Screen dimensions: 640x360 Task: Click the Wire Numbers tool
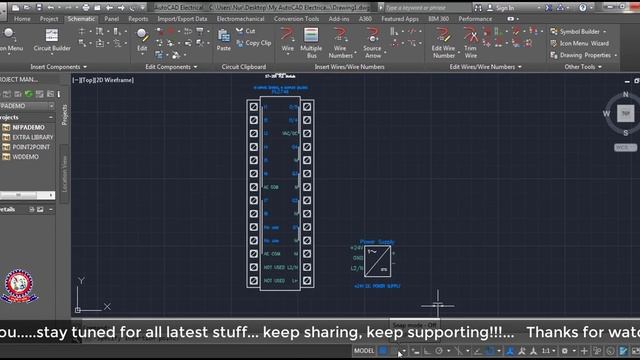click(x=340, y=43)
